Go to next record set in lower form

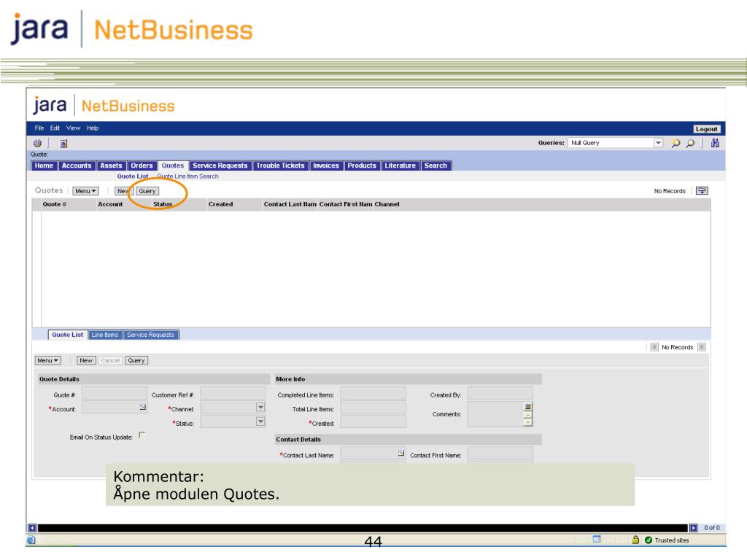(701, 347)
